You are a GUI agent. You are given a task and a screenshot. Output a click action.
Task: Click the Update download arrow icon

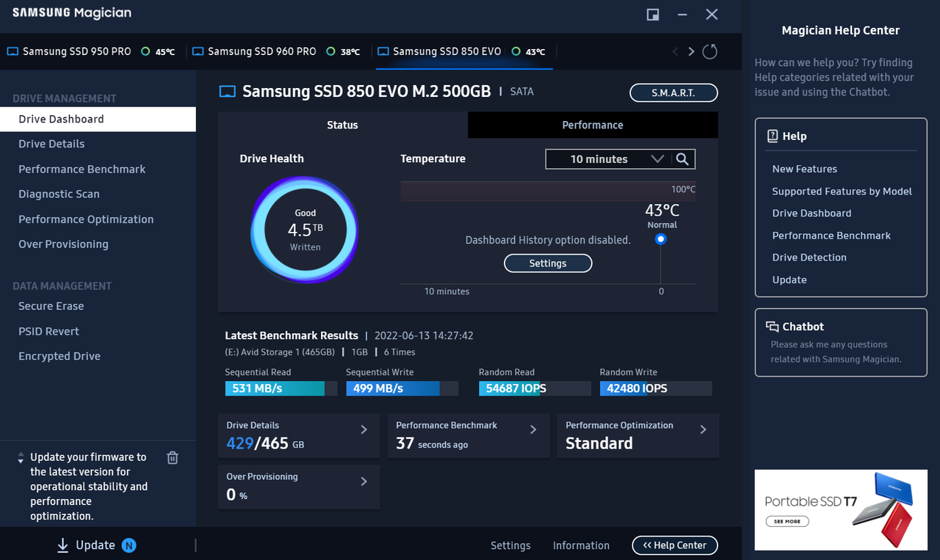(62, 545)
